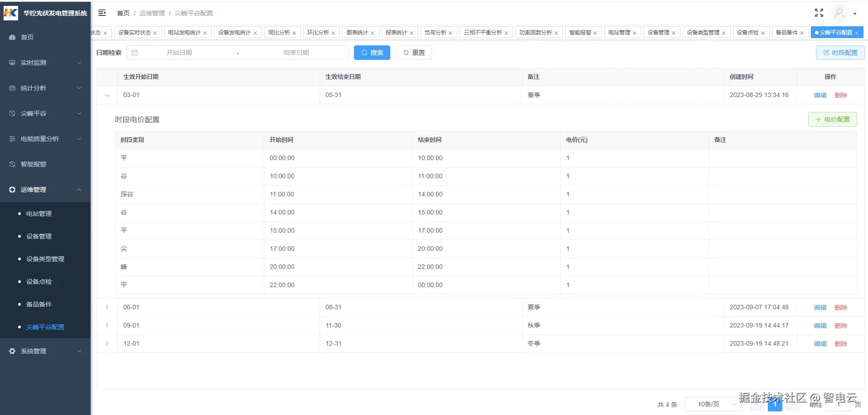The image size is (868, 415).
Task: Click the green 电价配置 button
Action: (x=833, y=119)
